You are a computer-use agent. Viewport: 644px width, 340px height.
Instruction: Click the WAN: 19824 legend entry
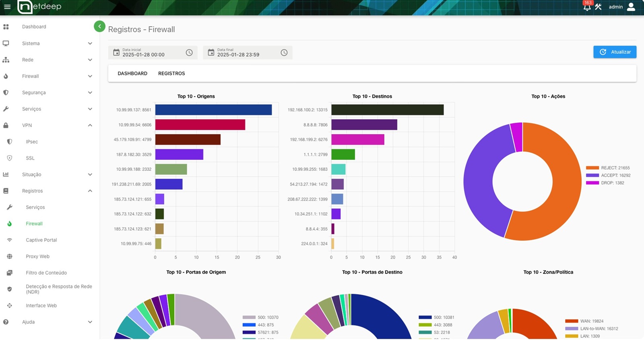pos(584,321)
